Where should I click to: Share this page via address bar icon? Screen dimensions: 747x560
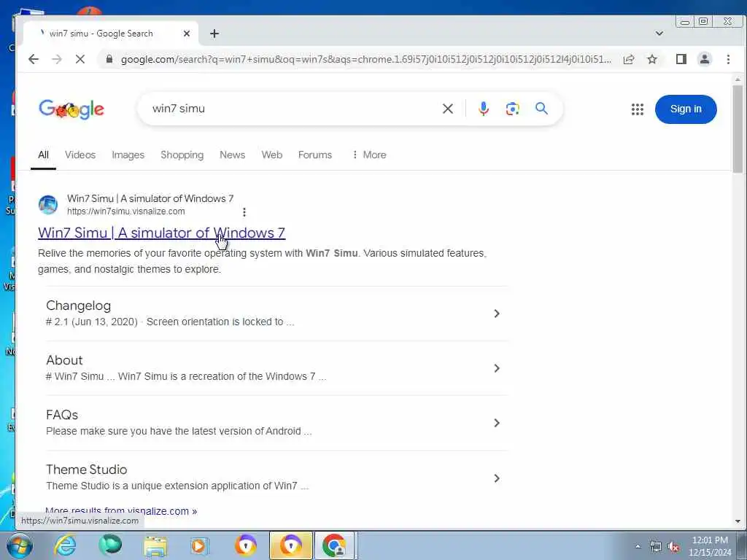pyautogui.click(x=629, y=59)
